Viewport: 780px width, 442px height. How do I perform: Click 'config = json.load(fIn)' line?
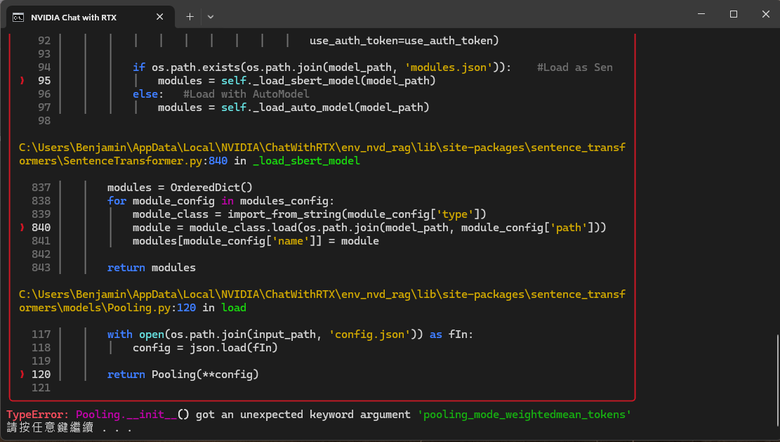point(205,348)
